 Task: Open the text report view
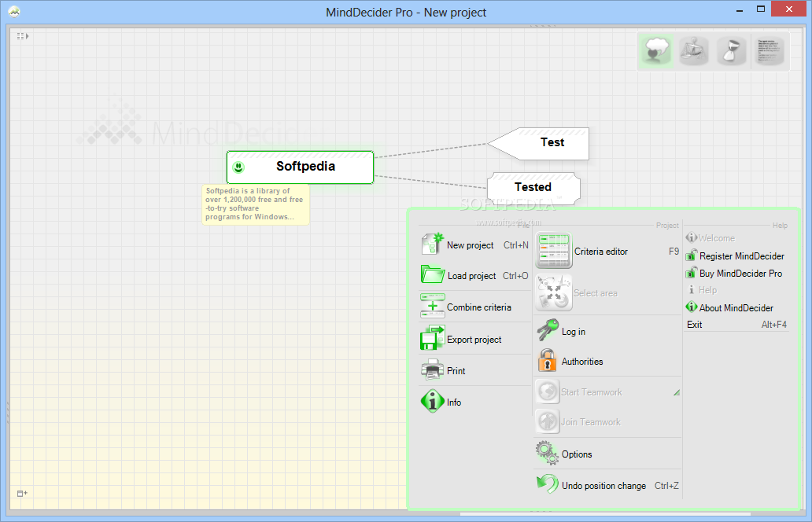(769, 51)
